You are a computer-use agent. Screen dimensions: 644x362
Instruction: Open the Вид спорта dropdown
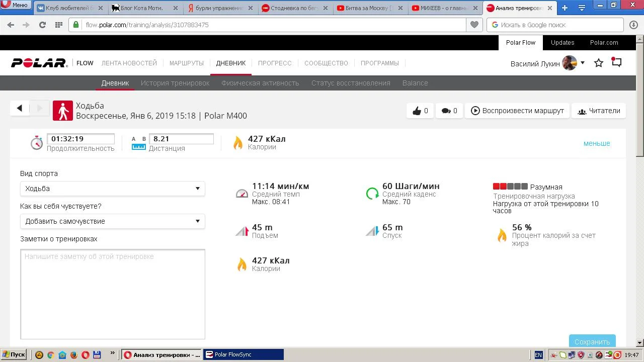click(112, 189)
